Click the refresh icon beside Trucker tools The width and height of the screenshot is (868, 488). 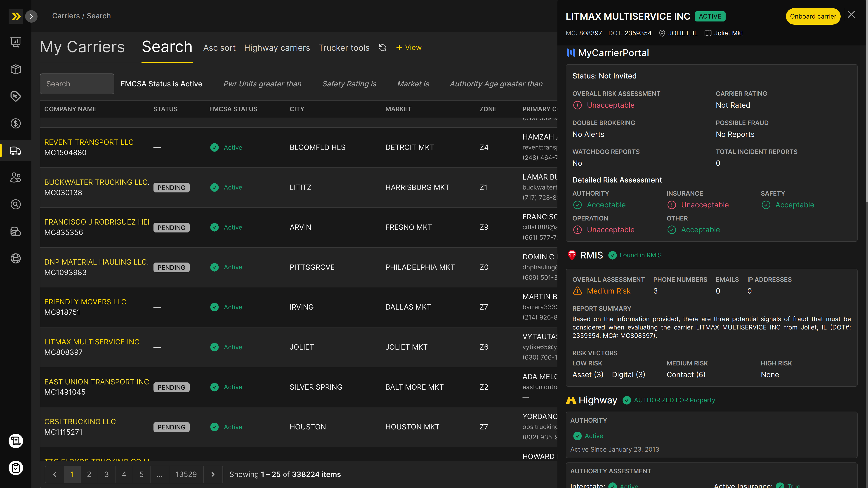tap(382, 47)
